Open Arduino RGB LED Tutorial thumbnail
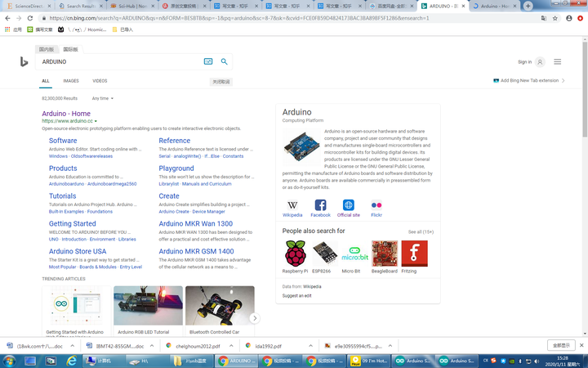588x368 pixels. point(148,306)
